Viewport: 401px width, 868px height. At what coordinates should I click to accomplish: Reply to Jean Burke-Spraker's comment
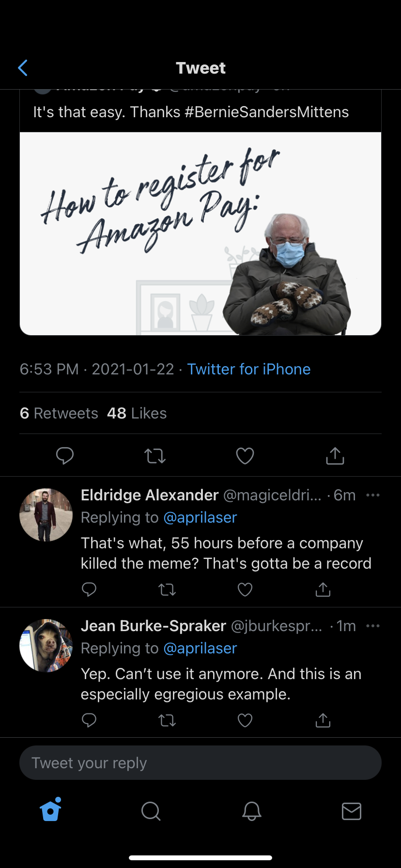(x=89, y=720)
